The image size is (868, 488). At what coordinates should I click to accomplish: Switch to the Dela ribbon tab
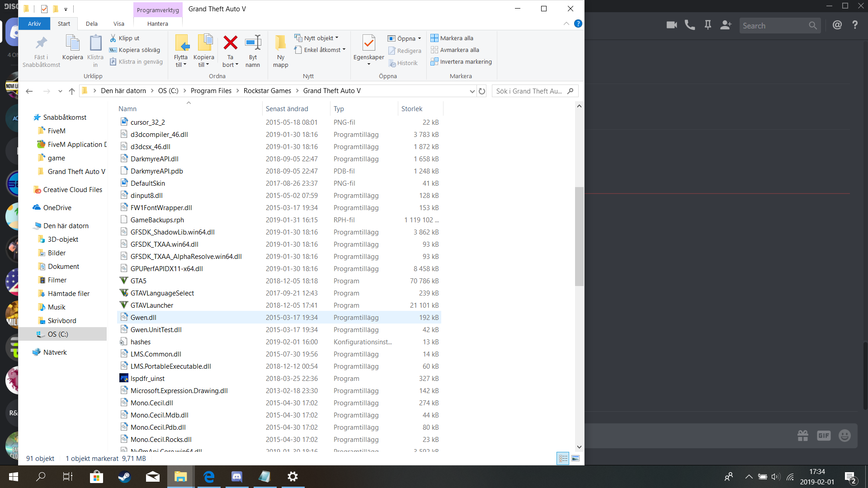pyautogui.click(x=92, y=23)
